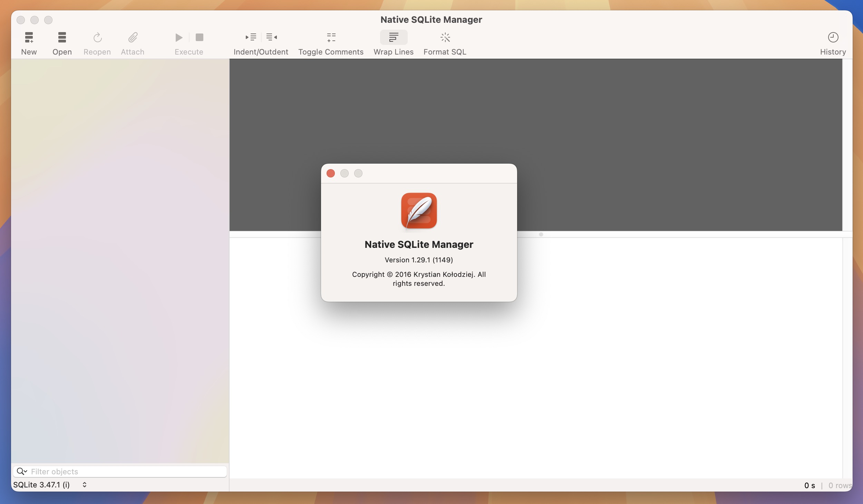Close the About Native SQLite Manager dialog

pos(331,173)
